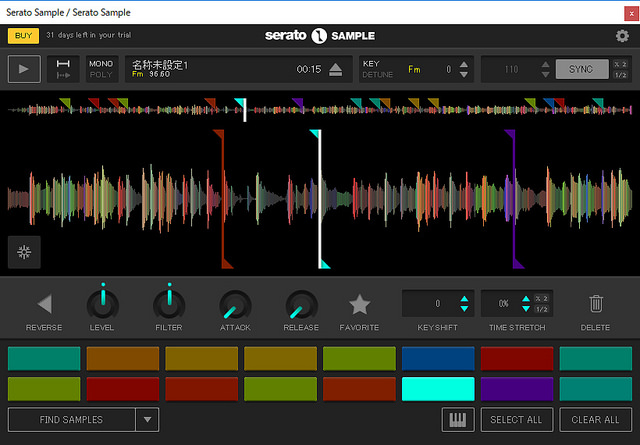
Task: Eject the loaded track with eject icon
Action: (336, 69)
